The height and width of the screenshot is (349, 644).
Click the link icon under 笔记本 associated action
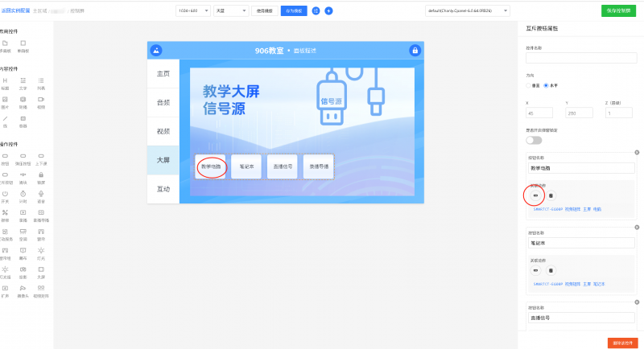coord(536,270)
